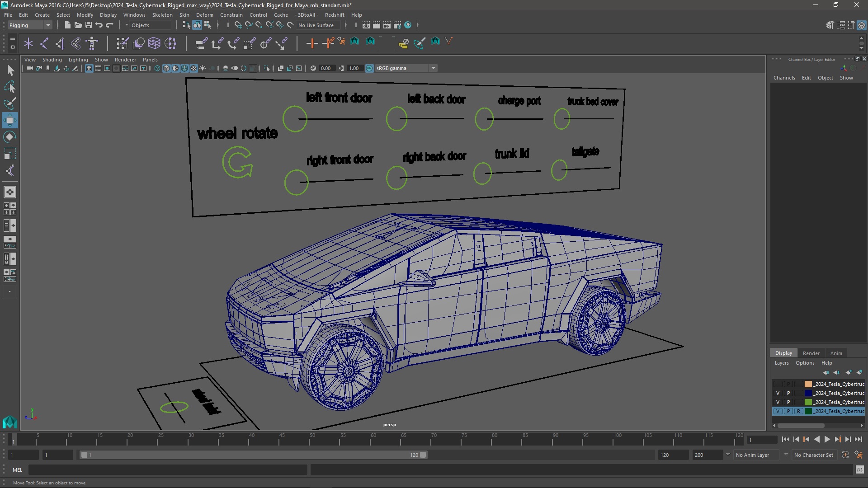
Task: Toggle textured display in viewport toolbar
Action: point(193,68)
